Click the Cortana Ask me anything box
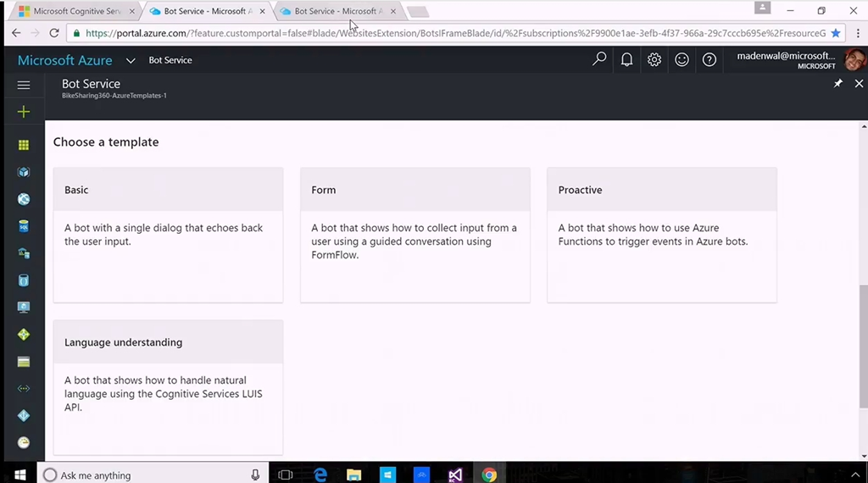Screen dimensions: 868x483 tap(153, 475)
